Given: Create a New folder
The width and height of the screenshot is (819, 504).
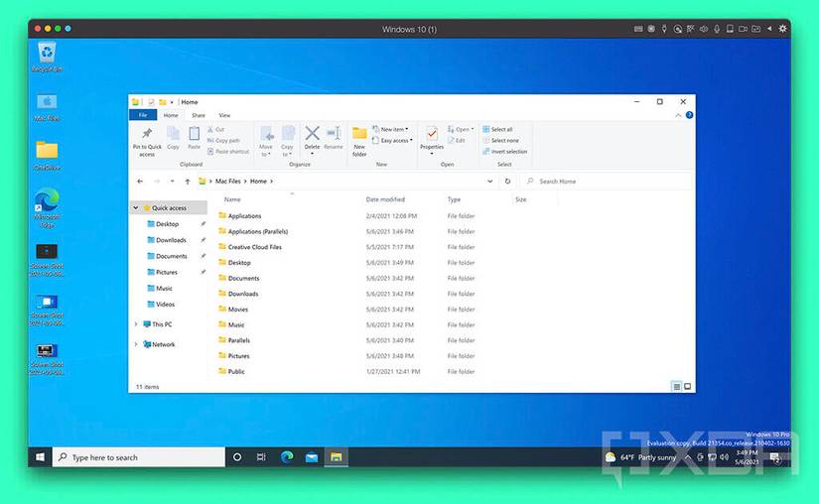Looking at the screenshot, I should 359,141.
